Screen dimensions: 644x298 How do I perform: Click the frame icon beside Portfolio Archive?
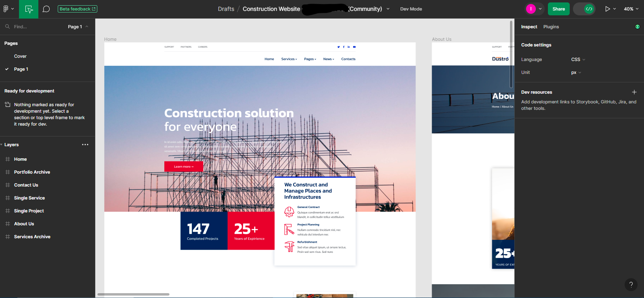(7, 172)
